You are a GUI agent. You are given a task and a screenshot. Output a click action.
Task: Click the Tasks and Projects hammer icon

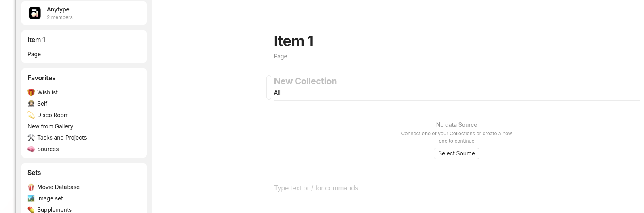[x=31, y=138]
